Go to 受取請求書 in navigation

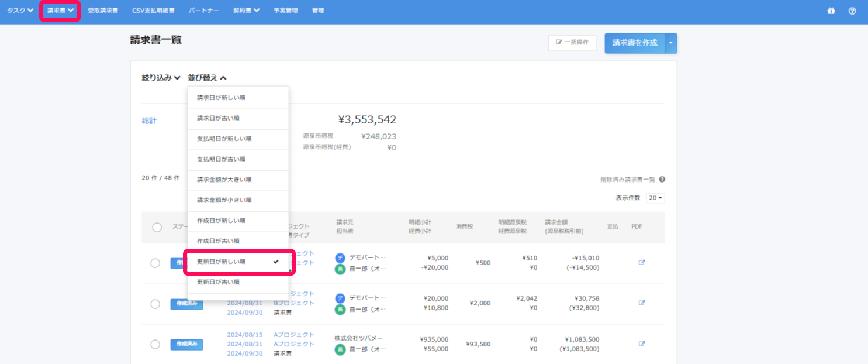click(x=102, y=11)
